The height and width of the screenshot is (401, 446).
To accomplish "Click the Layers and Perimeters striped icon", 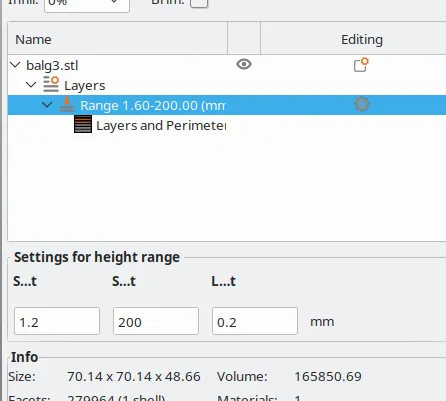I will [x=83, y=124].
